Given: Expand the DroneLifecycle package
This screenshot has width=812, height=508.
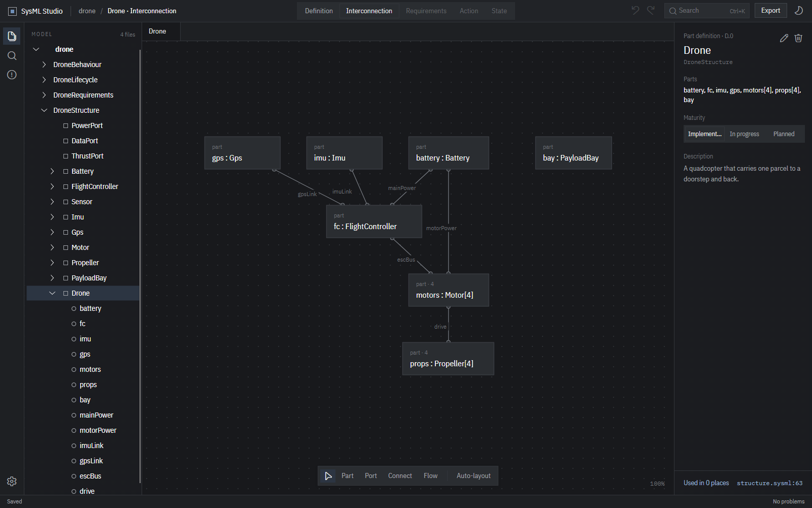Looking at the screenshot, I should 44,80.
